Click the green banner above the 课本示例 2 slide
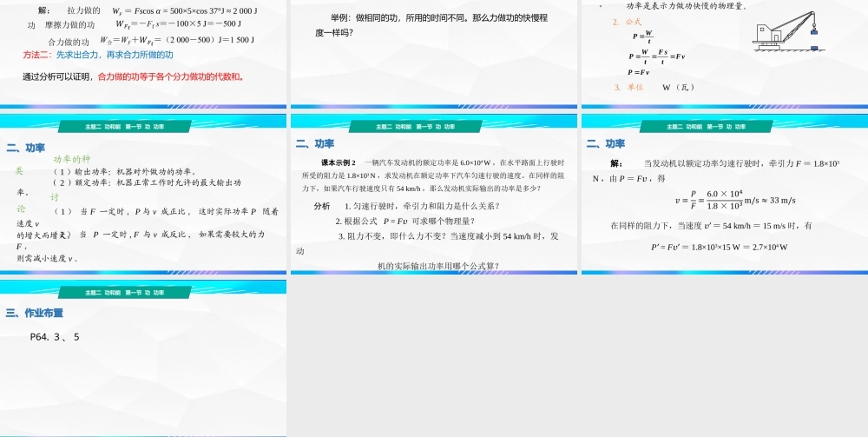Screen dimensions: 868x437 415,127
